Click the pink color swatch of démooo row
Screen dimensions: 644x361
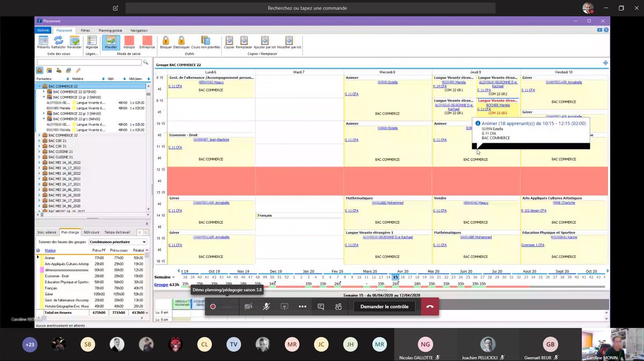[42, 270]
